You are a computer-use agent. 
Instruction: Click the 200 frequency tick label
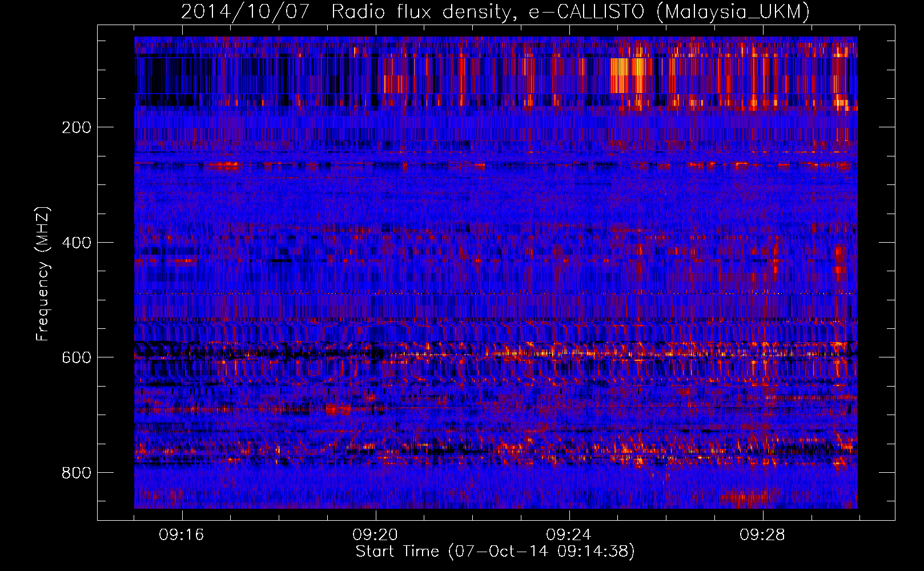[x=76, y=127]
